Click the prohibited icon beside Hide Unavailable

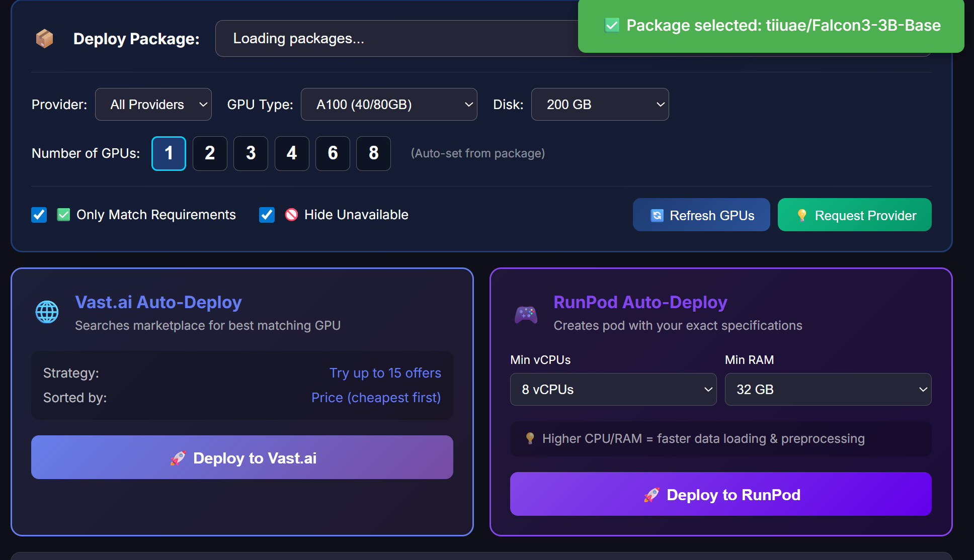291,215
